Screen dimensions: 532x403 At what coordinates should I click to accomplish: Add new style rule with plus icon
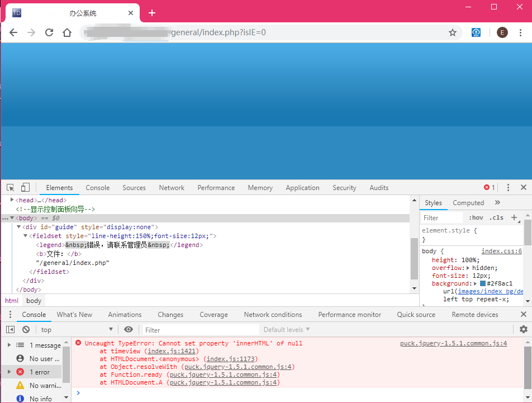(x=514, y=217)
